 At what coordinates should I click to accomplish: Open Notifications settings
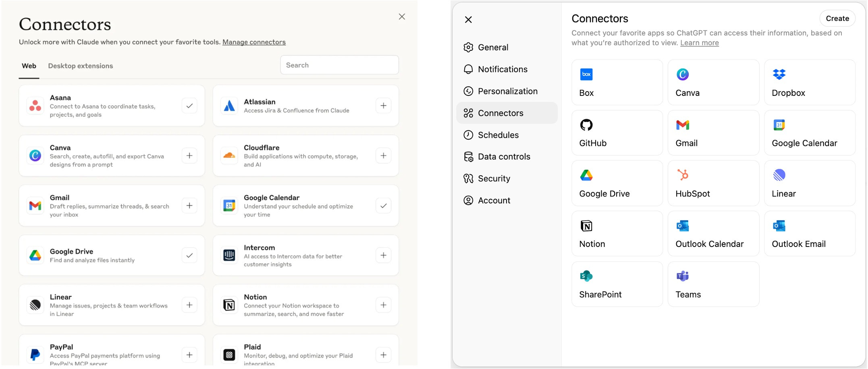pos(507,69)
